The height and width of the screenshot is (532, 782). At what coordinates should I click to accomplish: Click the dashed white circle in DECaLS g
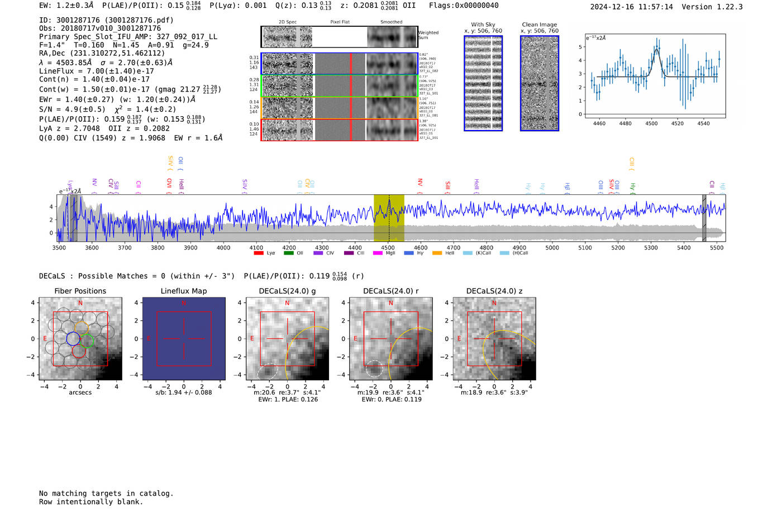(268, 371)
